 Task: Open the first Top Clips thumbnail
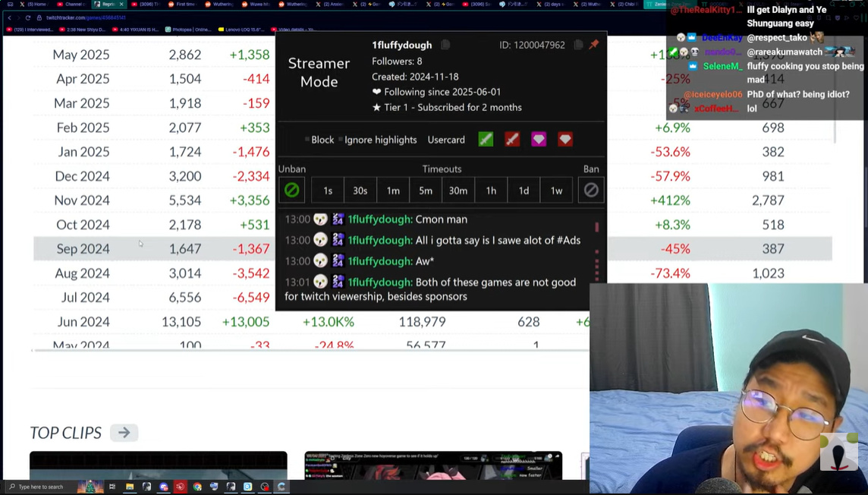(x=159, y=465)
